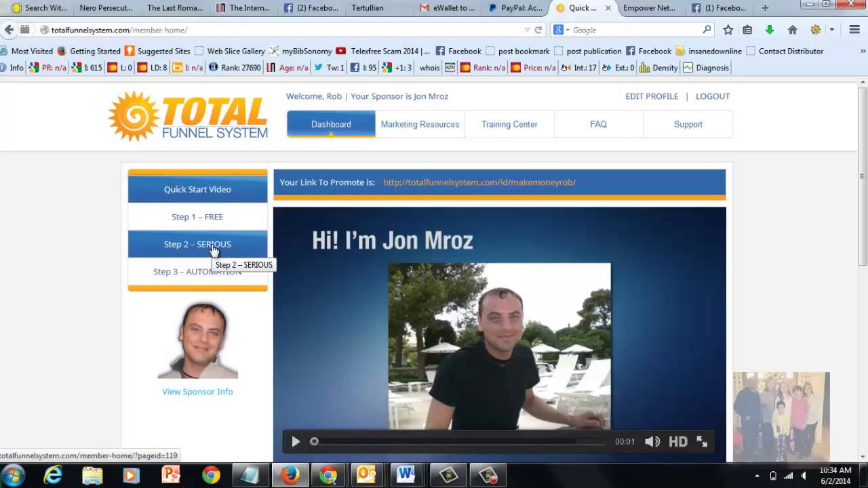This screenshot has width=868, height=488.
Task: Open the Most Visited bookmark
Action: tap(26, 51)
